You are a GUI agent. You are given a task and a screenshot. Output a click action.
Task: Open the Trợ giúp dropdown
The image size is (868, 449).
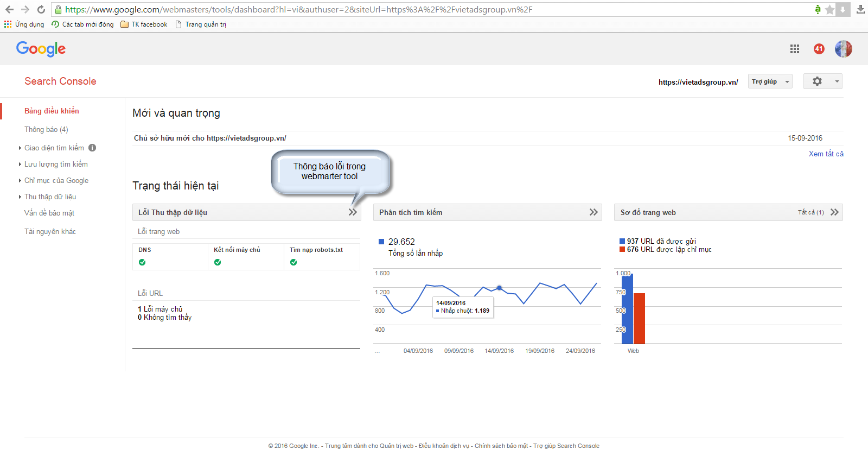coord(770,81)
